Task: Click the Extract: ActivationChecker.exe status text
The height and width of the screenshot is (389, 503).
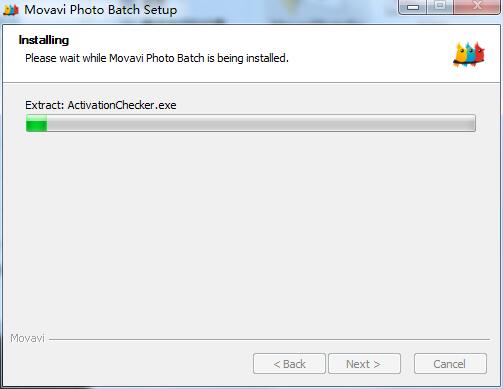Action: tap(101, 105)
